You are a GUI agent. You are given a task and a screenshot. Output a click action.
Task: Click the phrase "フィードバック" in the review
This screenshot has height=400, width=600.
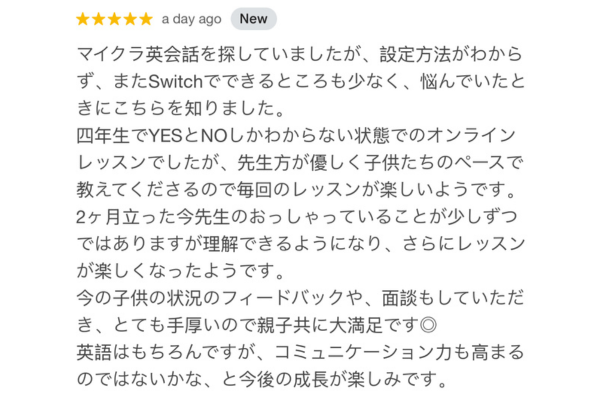282,298
